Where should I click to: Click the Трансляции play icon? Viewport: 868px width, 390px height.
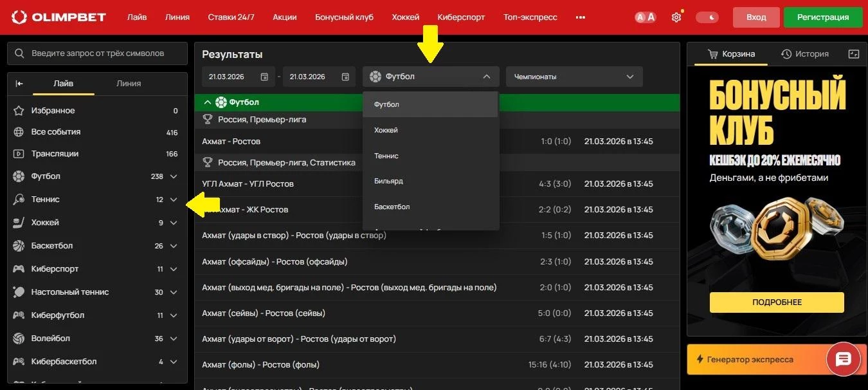(19, 154)
